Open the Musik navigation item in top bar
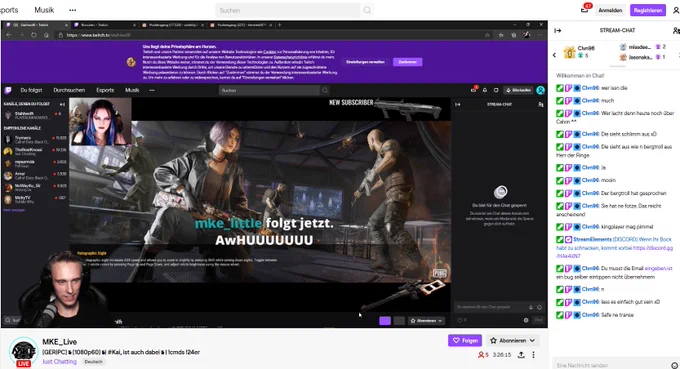This screenshot has width=680, height=369. click(44, 10)
